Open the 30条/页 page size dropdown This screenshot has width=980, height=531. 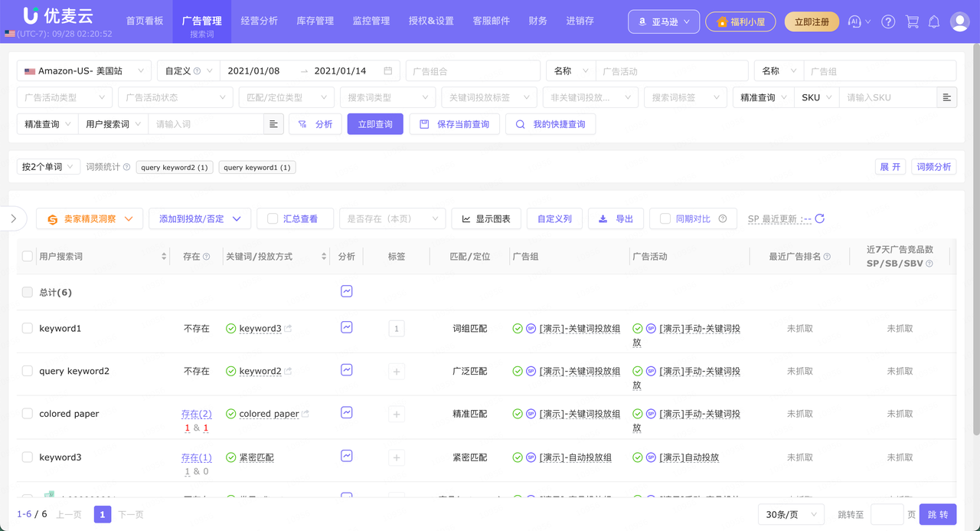pyautogui.click(x=791, y=514)
